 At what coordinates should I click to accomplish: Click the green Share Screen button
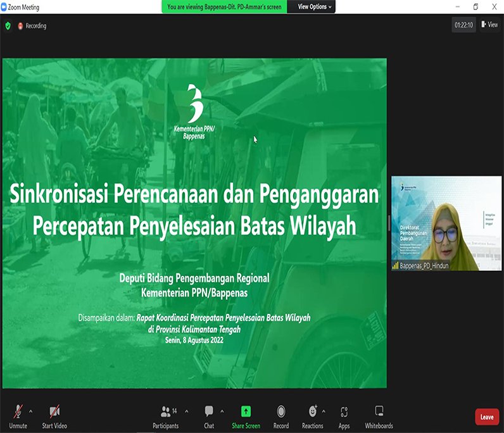pos(246,417)
